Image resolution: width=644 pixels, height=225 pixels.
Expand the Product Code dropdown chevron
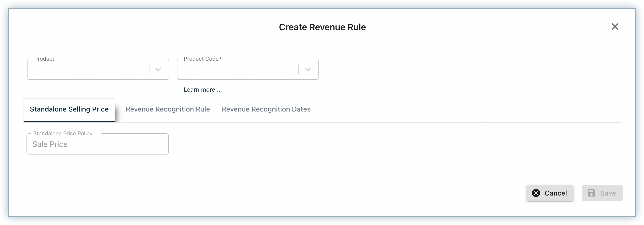(x=308, y=69)
